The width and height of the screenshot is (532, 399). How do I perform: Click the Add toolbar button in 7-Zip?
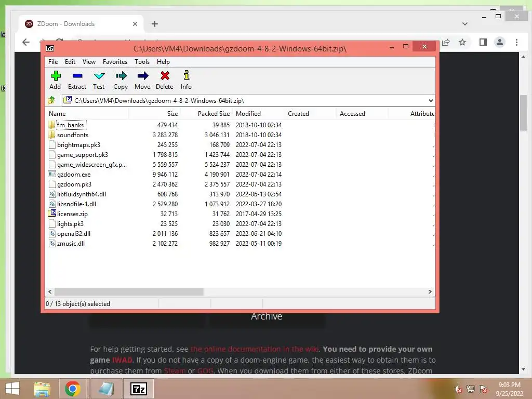(x=55, y=80)
